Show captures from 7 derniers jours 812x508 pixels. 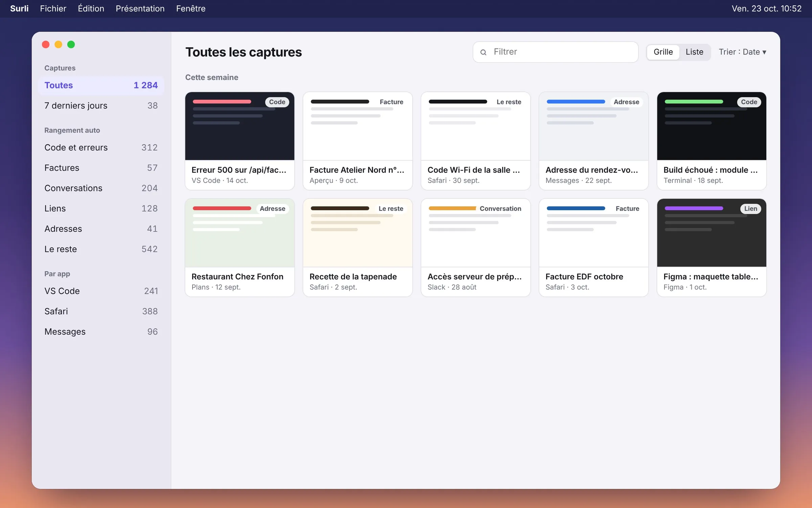tap(101, 106)
